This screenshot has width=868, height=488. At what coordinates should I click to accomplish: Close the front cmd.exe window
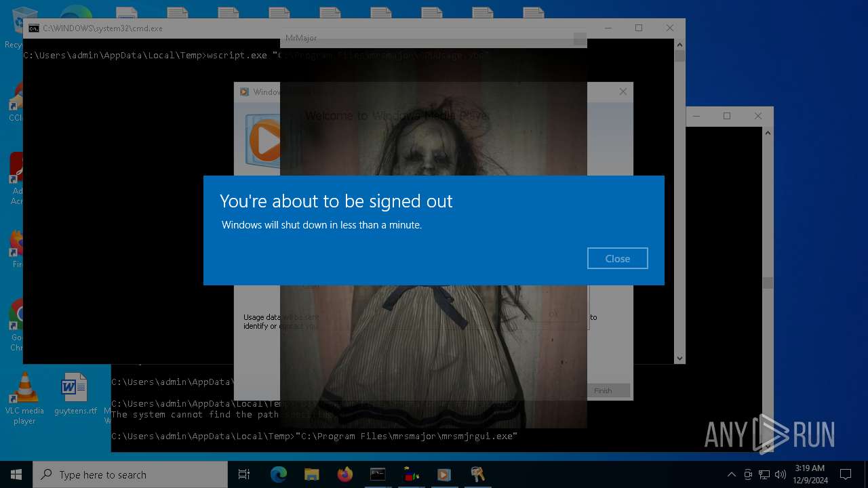coord(669,28)
